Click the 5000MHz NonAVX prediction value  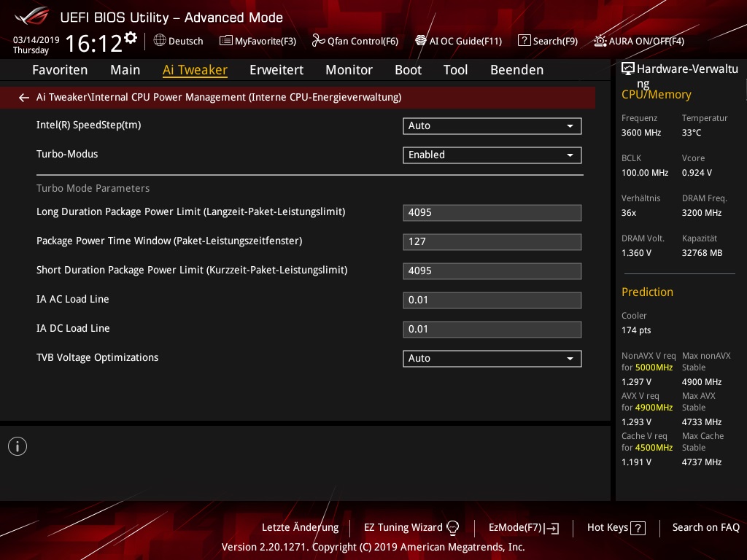pos(654,367)
